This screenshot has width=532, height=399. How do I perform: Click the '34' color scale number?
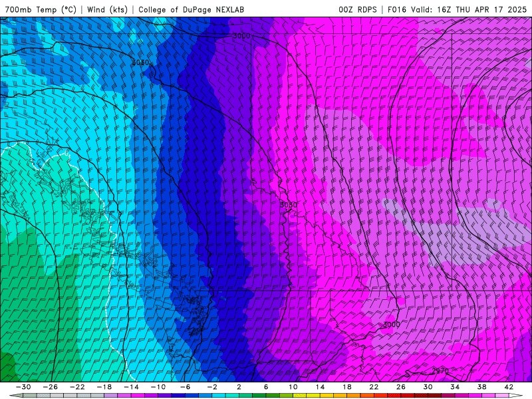[455, 387]
